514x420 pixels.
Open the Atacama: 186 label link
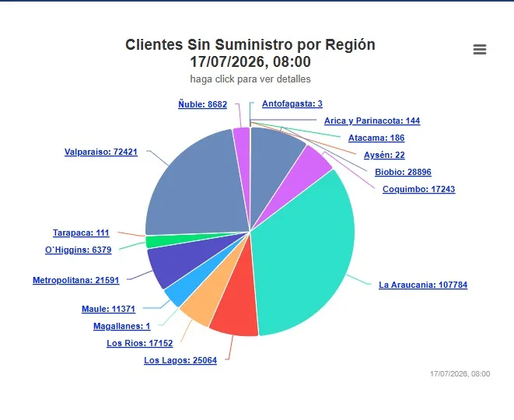click(x=376, y=138)
